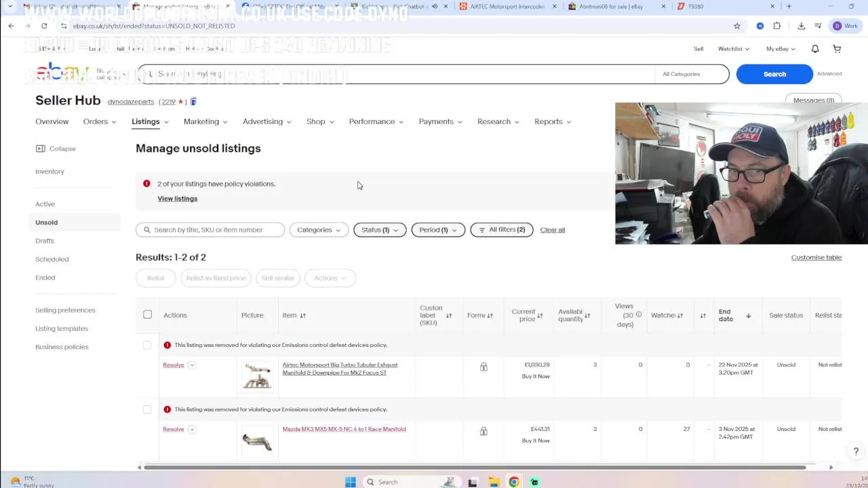Sort by End date arrow
The image size is (868, 488).
pos(749,315)
